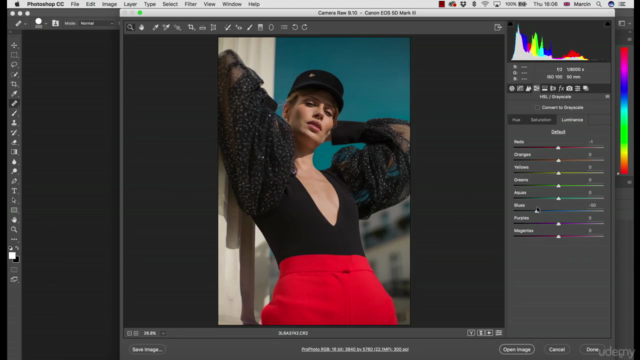
Task: Open the Detail panel icon
Action: pyautogui.click(x=528, y=88)
